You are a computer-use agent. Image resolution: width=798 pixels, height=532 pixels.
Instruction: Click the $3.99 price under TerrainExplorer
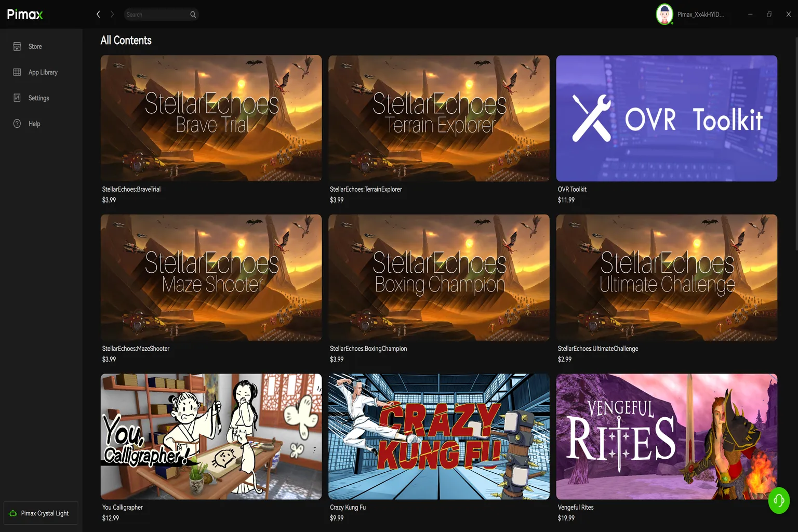click(337, 200)
